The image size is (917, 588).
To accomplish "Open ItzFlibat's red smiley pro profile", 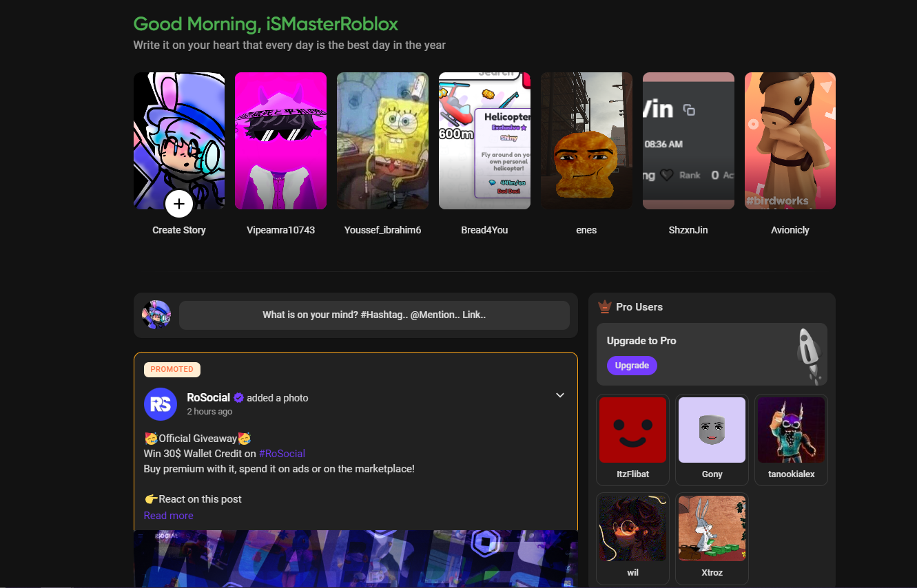I will click(x=632, y=439).
